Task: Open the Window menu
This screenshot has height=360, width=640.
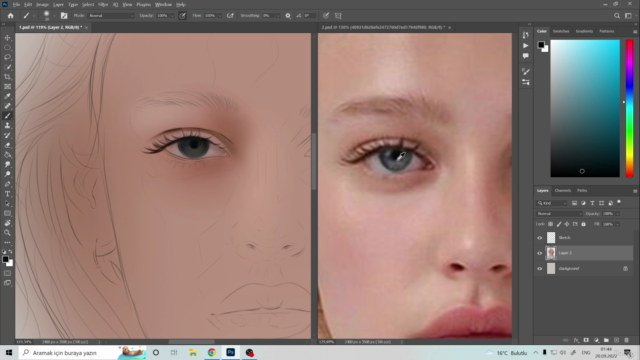Action: point(163,4)
